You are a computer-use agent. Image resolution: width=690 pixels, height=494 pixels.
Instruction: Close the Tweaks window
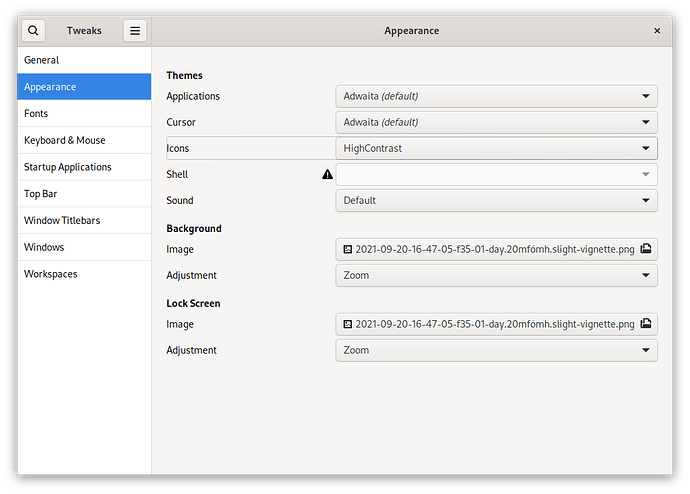click(657, 31)
